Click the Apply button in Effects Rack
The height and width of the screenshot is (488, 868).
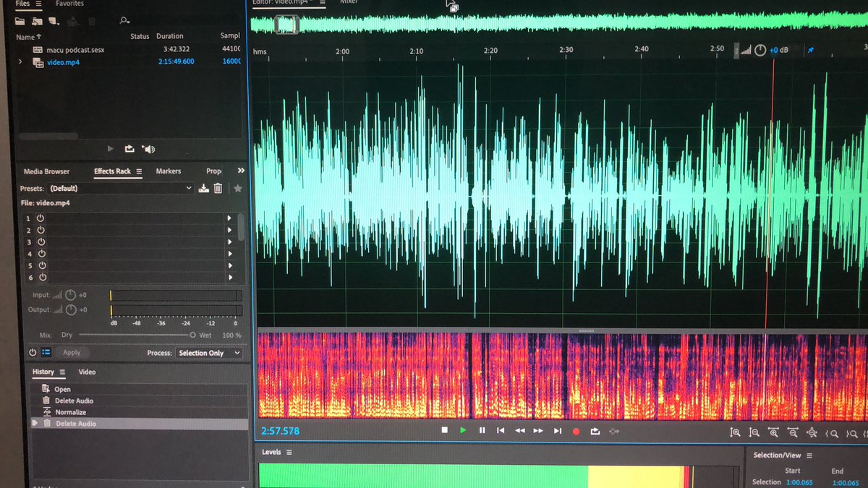point(72,353)
